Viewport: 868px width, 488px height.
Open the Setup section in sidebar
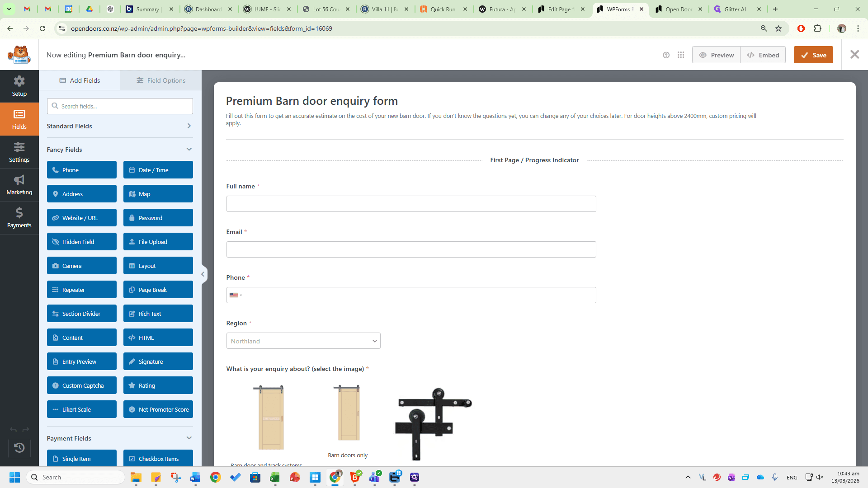19,86
